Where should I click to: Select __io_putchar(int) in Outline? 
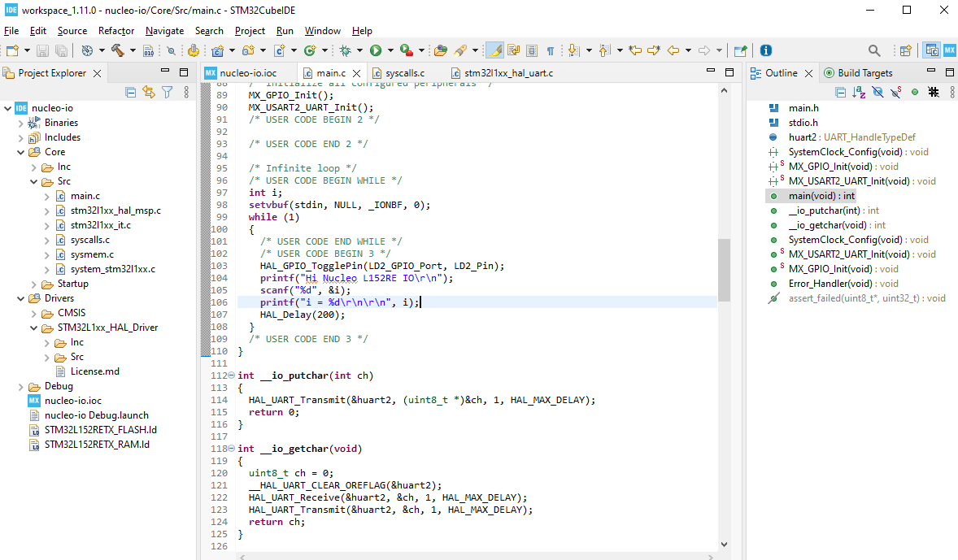[x=834, y=211]
